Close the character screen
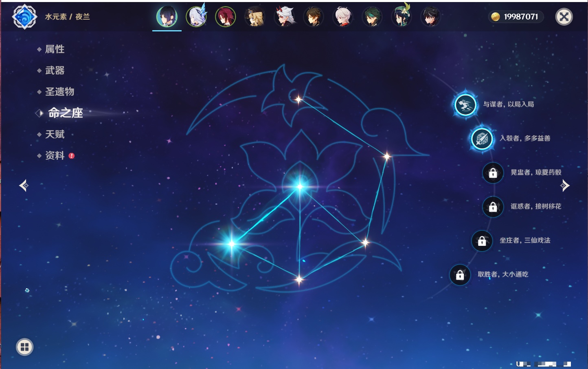588x369 pixels. pos(564,17)
